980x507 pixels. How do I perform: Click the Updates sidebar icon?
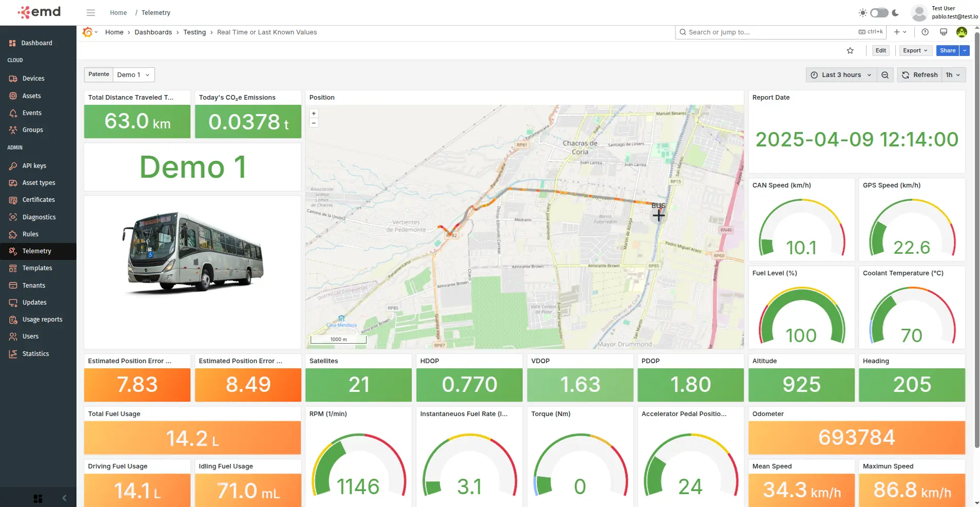tap(13, 303)
